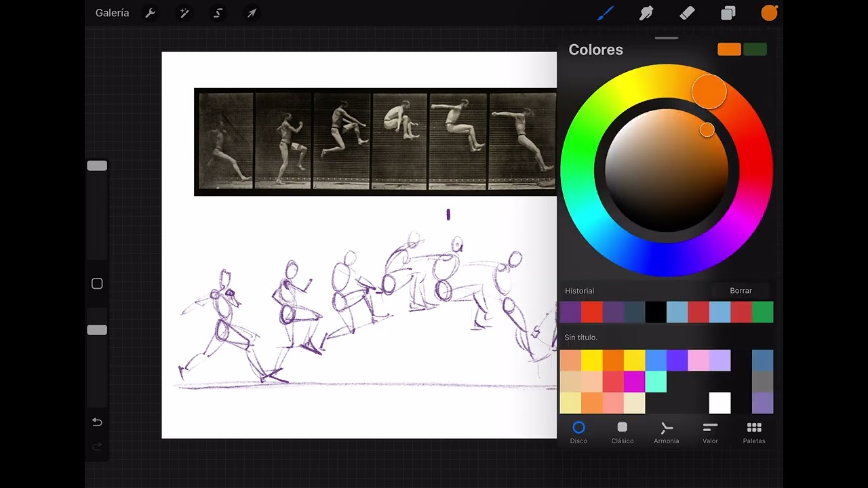This screenshot has width=868, height=488.
Task: Choose the steel blue palette swatch
Action: tap(762, 361)
